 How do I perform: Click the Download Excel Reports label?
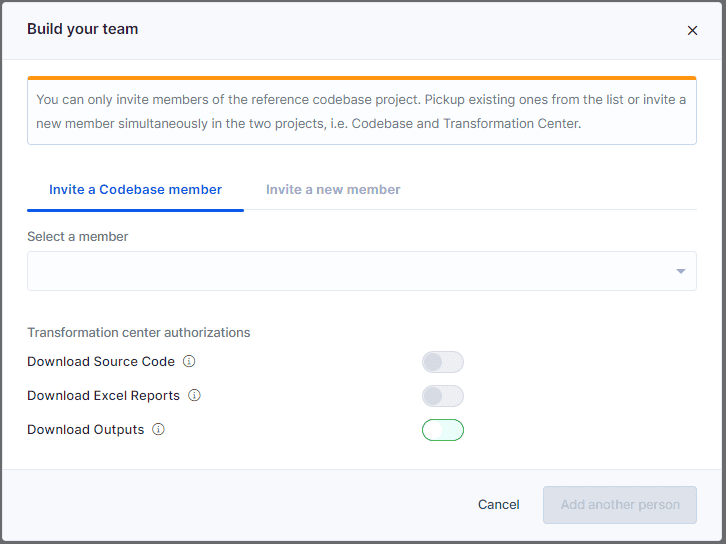coord(103,396)
